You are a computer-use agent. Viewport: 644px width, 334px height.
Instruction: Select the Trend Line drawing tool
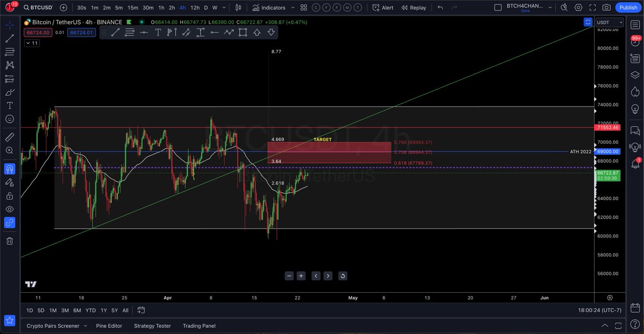point(9,39)
